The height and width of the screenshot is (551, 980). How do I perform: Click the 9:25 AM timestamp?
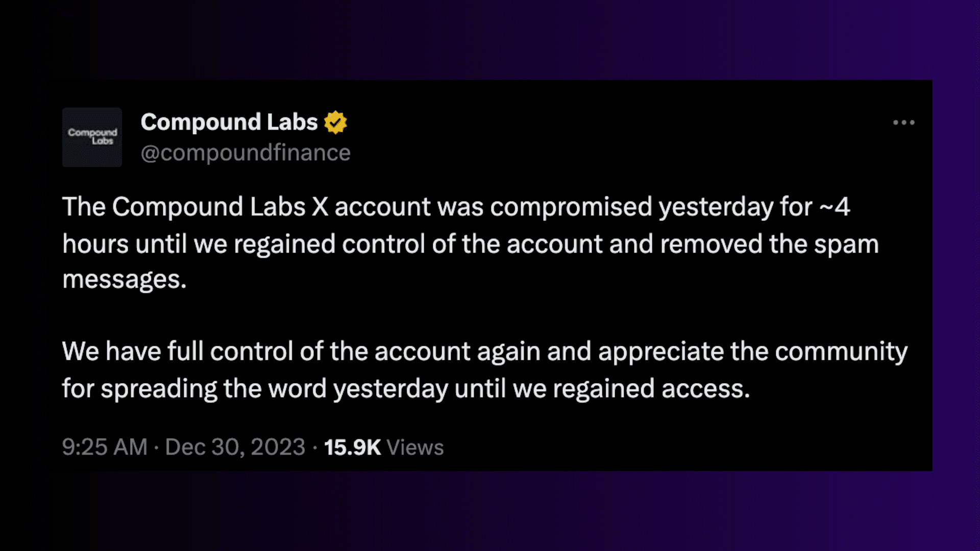click(105, 447)
